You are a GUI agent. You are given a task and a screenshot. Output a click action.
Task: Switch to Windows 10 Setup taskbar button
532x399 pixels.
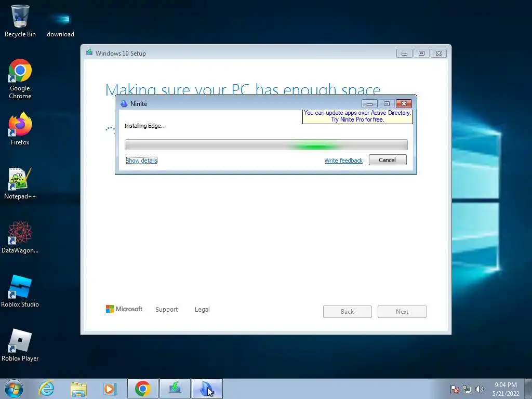175,389
